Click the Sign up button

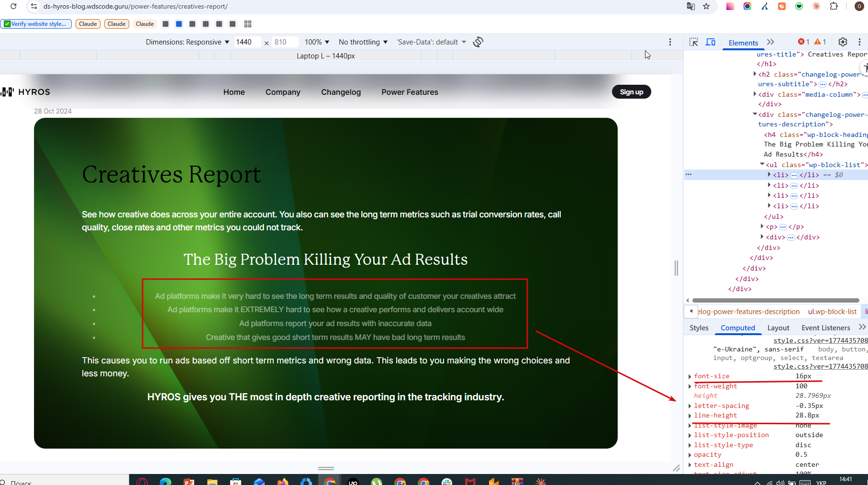631,92
